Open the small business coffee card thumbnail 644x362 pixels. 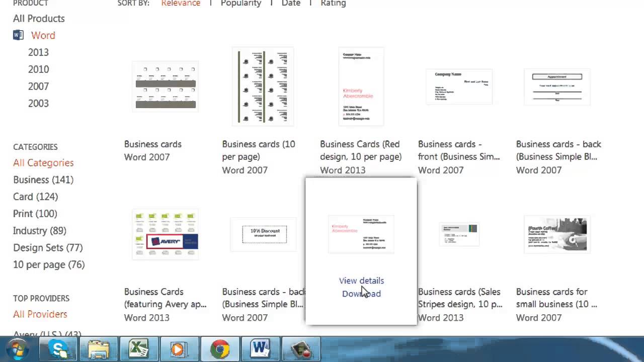[x=557, y=234]
